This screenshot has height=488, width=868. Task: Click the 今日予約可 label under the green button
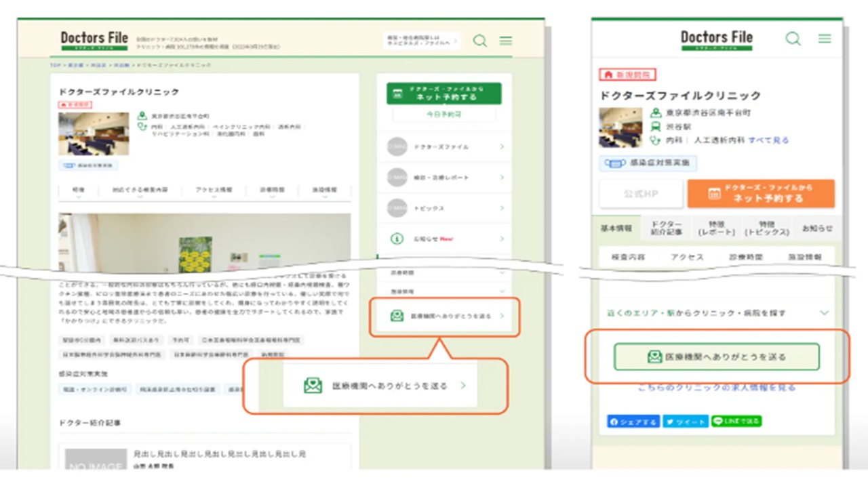pos(444,115)
